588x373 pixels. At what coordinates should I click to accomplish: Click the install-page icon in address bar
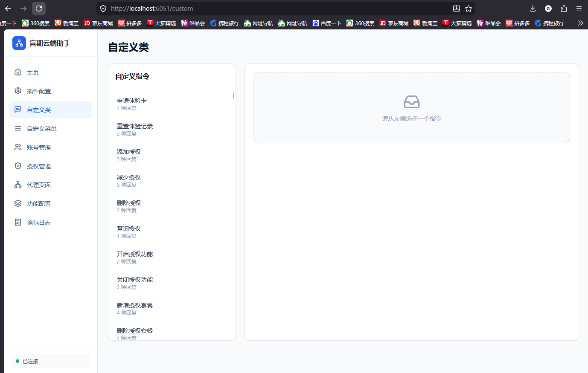click(x=456, y=9)
